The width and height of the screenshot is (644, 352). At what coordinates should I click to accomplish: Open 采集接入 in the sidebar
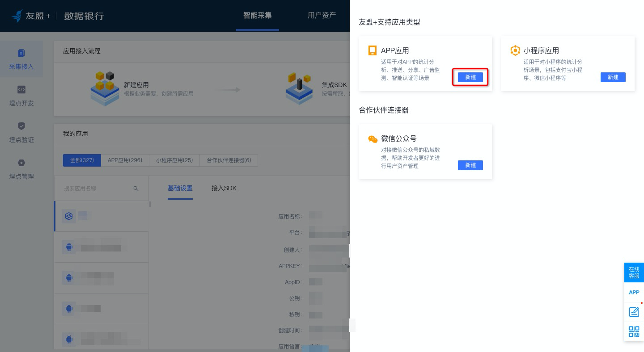[21, 59]
